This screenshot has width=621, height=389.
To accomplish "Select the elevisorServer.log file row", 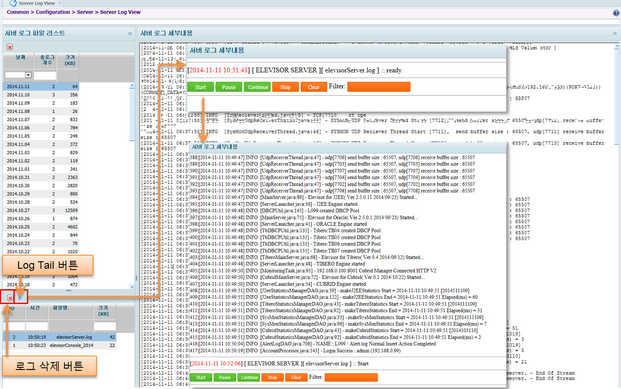I will click(59, 337).
